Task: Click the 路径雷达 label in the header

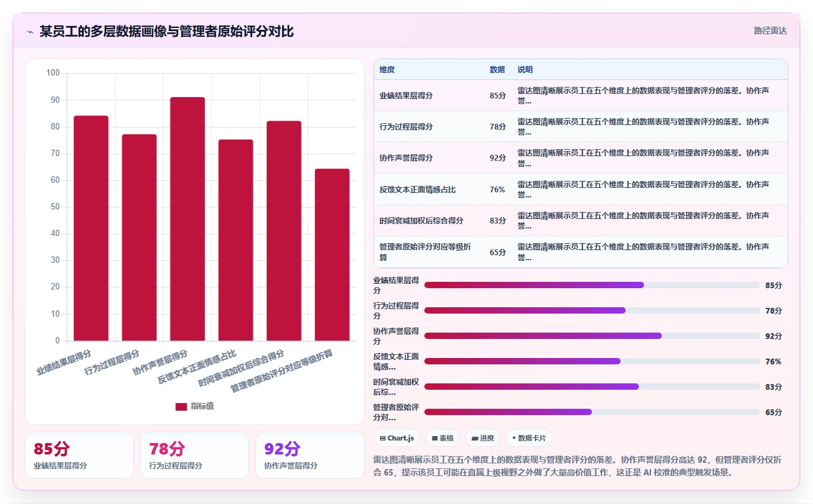Action: coord(770,30)
